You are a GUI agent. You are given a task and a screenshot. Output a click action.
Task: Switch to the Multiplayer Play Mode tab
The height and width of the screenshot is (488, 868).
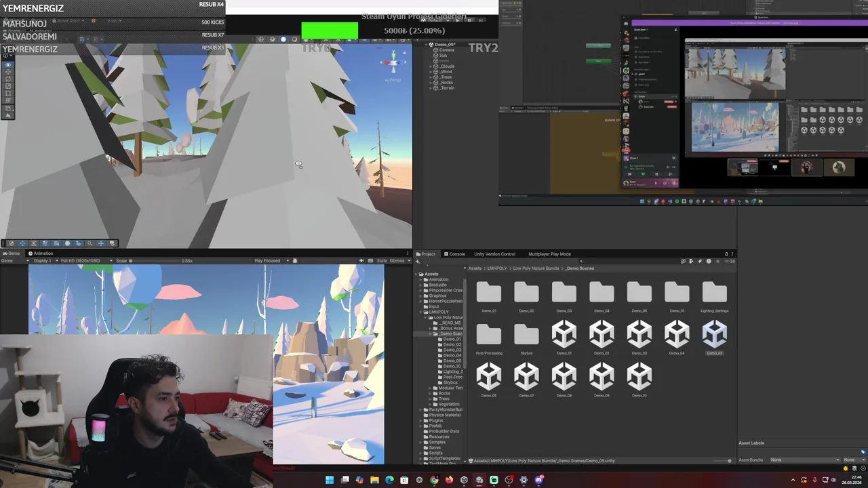point(549,254)
